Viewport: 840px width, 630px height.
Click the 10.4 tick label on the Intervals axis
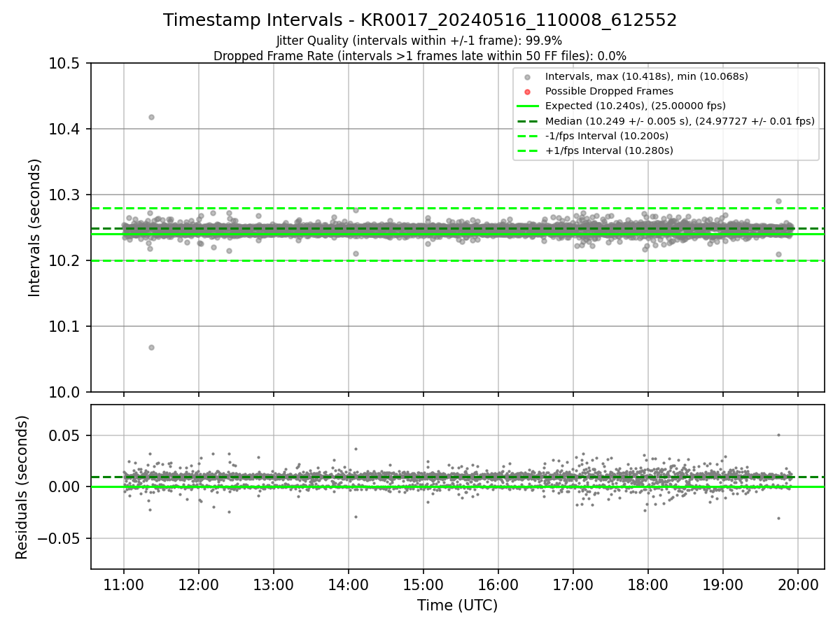(x=64, y=129)
